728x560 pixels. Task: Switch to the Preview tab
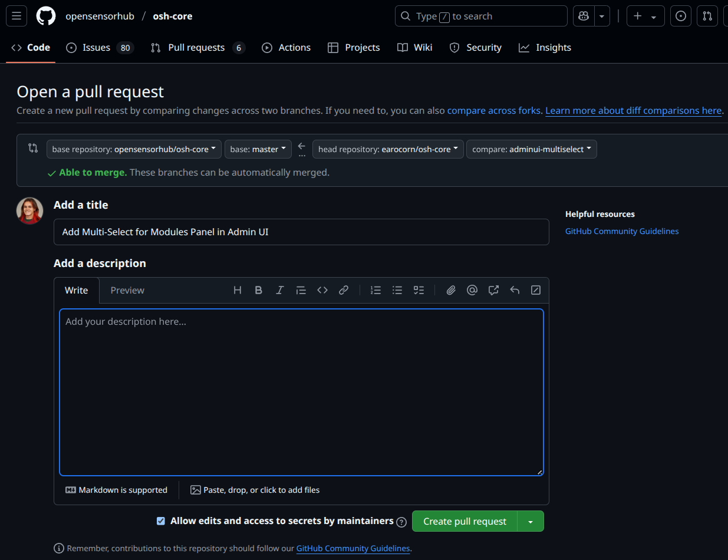pos(127,290)
